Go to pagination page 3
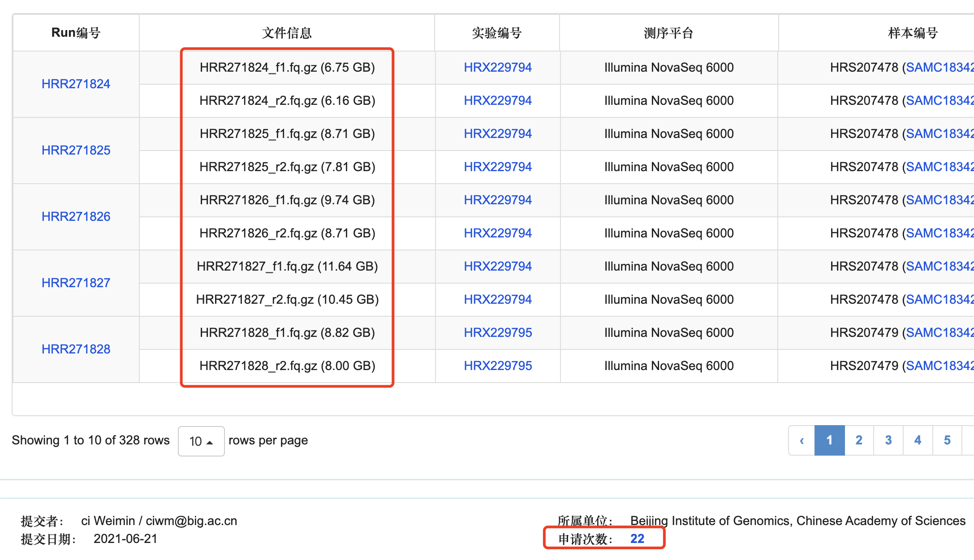Screen dimensions: 974x560 [888, 440]
